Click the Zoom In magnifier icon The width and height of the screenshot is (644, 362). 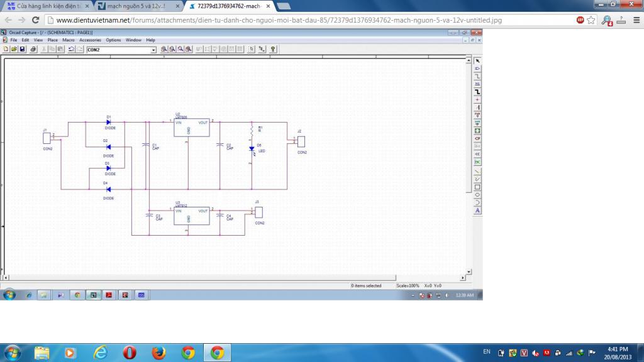click(164, 49)
